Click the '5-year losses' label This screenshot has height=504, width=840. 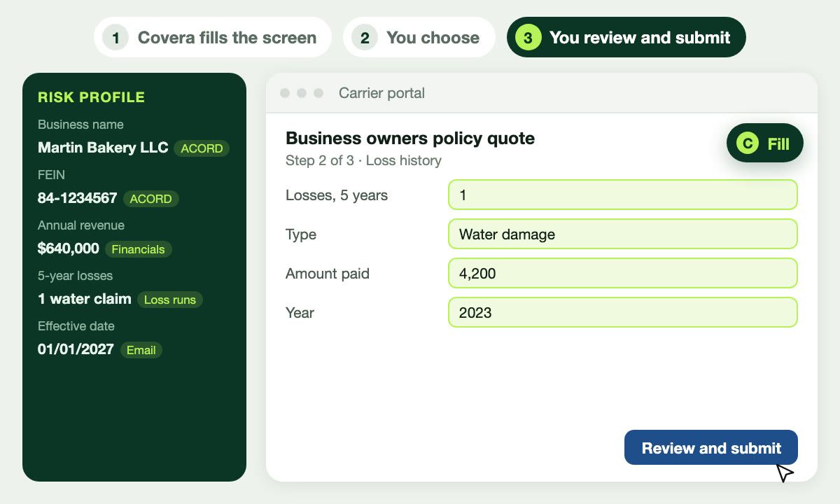coord(75,276)
